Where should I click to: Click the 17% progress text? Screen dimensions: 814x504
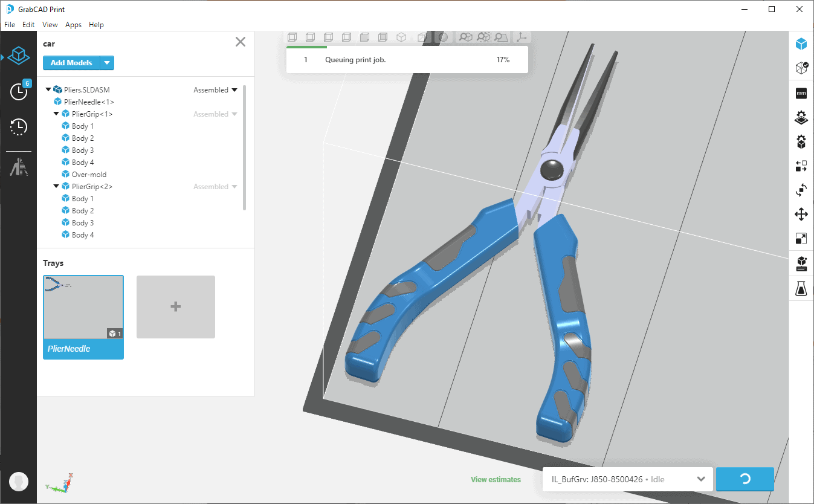click(x=503, y=60)
